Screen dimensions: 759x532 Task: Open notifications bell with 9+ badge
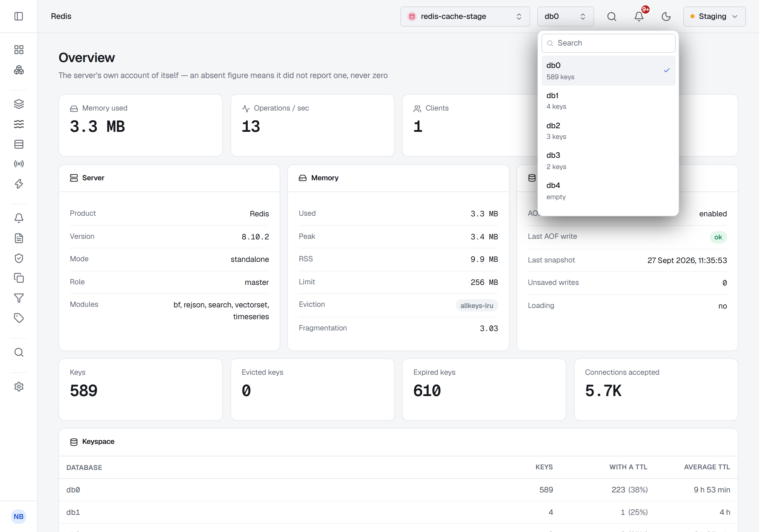pos(639,17)
